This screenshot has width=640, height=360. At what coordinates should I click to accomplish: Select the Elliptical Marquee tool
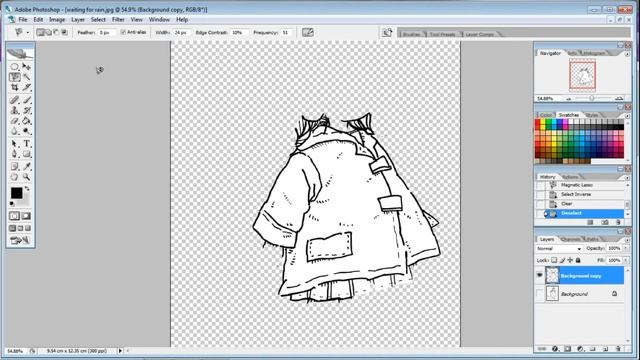[x=15, y=67]
